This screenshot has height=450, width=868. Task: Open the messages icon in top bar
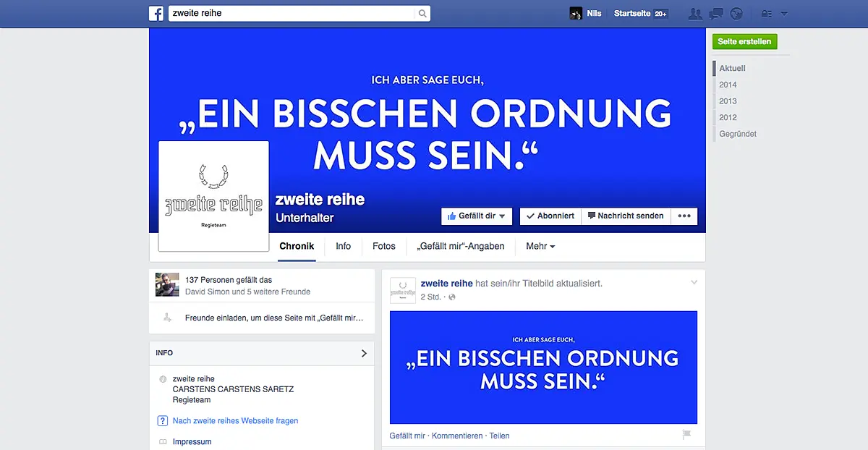(x=716, y=14)
